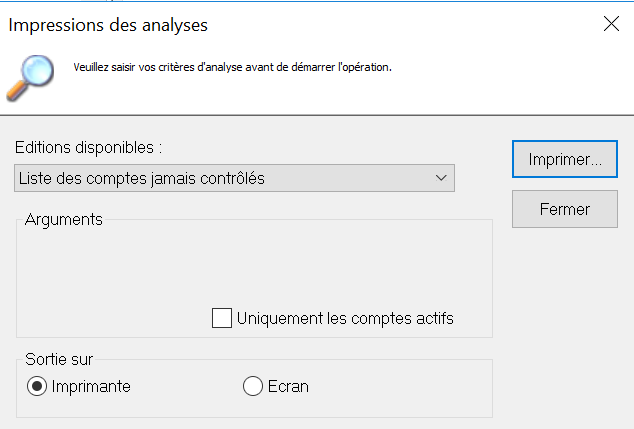Close the Impressions des analyses dialog
The width and height of the screenshot is (634, 429).
point(611,25)
